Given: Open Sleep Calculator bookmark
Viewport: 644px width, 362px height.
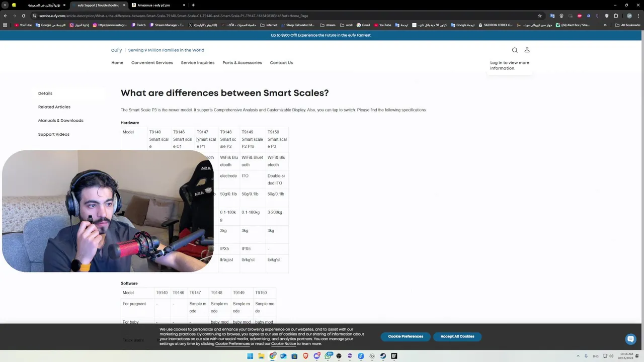Looking at the screenshot, I should point(297,25).
